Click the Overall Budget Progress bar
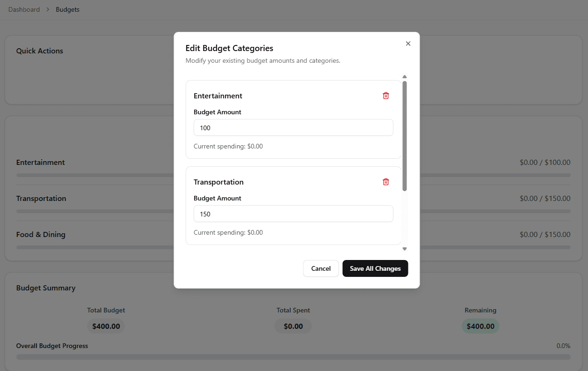This screenshot has height=371, width=588. tap(293, 357)
